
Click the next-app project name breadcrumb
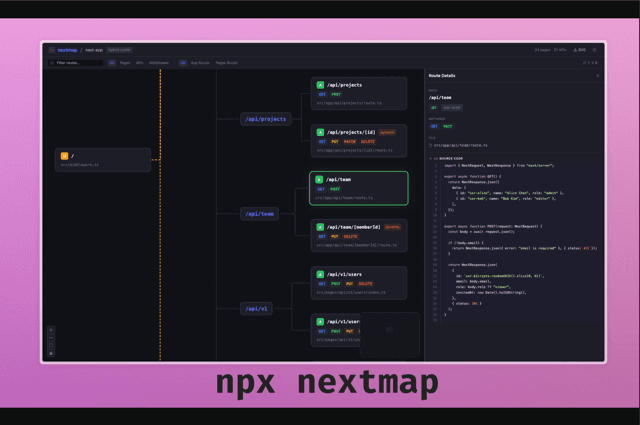[94, 50]
